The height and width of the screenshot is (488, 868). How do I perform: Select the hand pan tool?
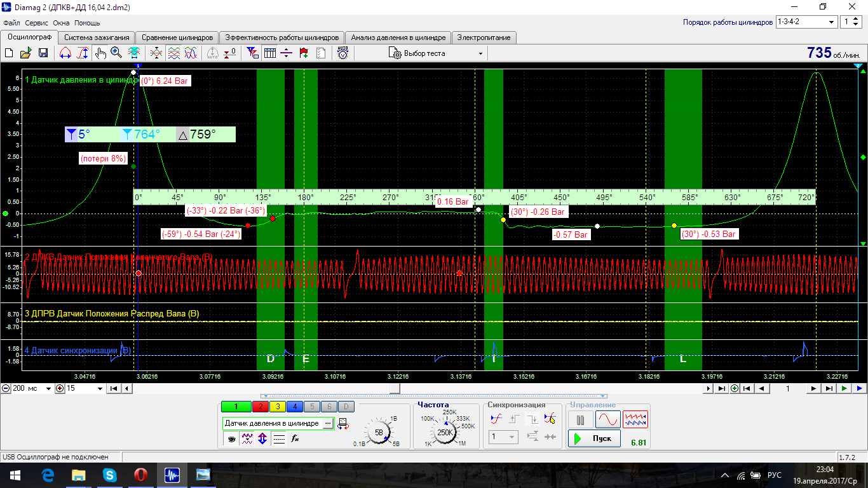100,53
